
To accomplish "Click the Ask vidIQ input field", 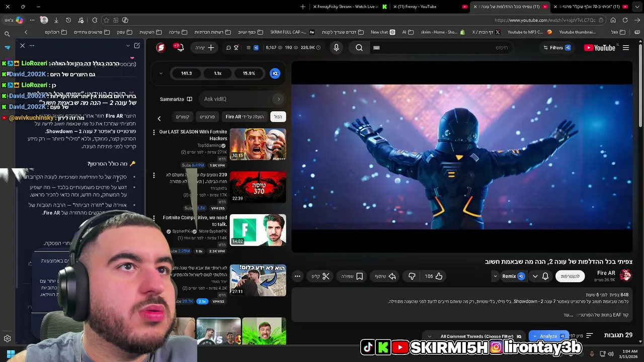I will [x=236, y=99].
